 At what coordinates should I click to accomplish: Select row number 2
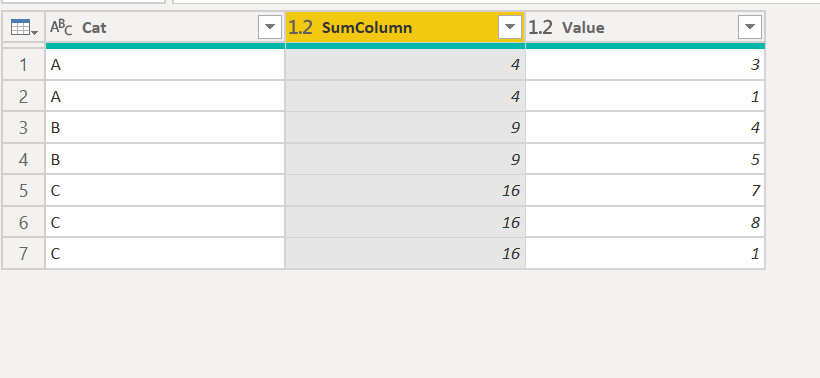click(24, 96)
